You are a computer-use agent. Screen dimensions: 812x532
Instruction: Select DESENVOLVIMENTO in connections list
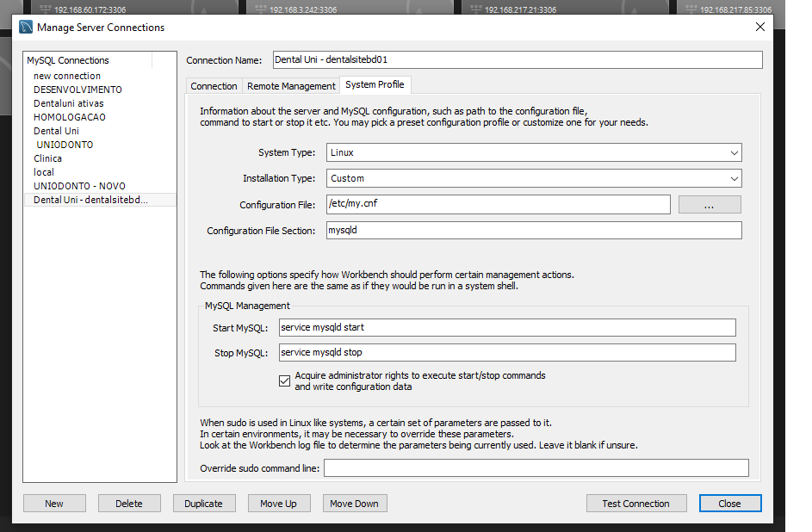(x=77, y=90)
